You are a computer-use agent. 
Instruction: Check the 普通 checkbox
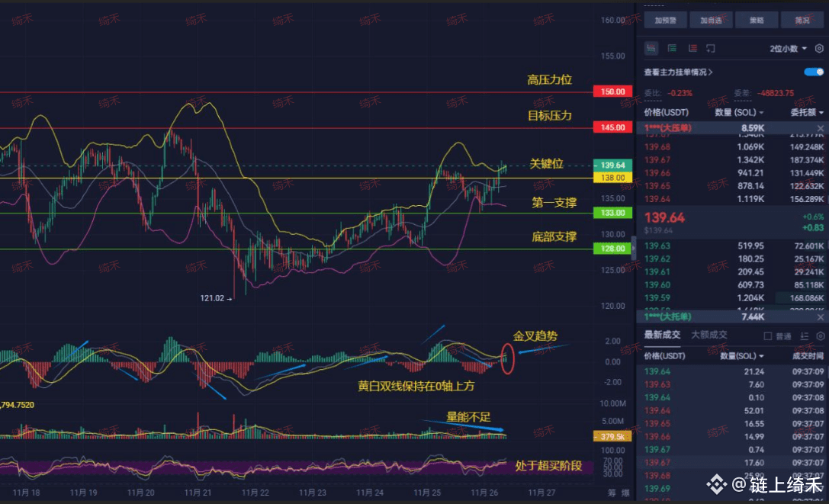[x=768, y=336]
